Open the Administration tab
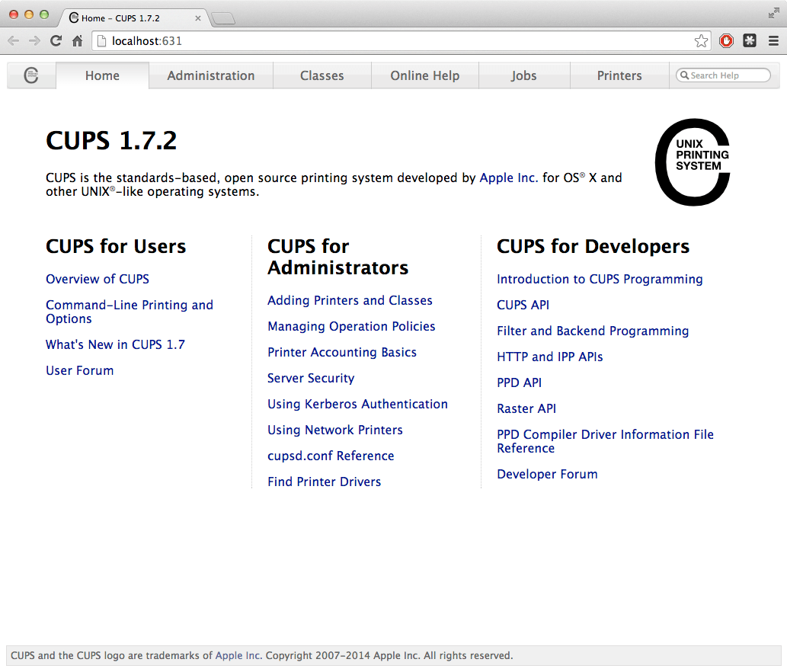This screenshot has height=672, width=787. point(211,75)
